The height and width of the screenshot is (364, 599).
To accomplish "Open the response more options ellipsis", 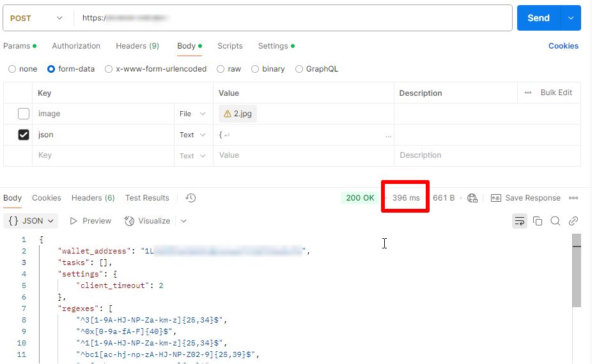I will [x=573, y=197].
